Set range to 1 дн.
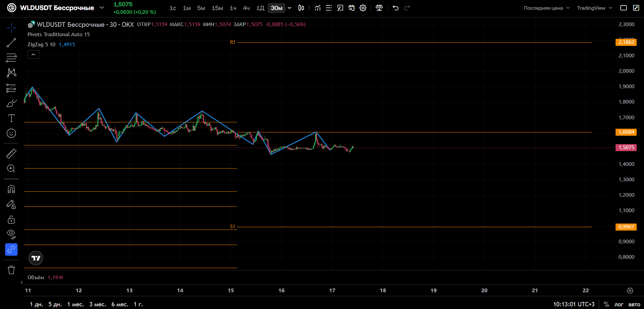The height and width of the screenshot is (309, 644). (36, 304)
